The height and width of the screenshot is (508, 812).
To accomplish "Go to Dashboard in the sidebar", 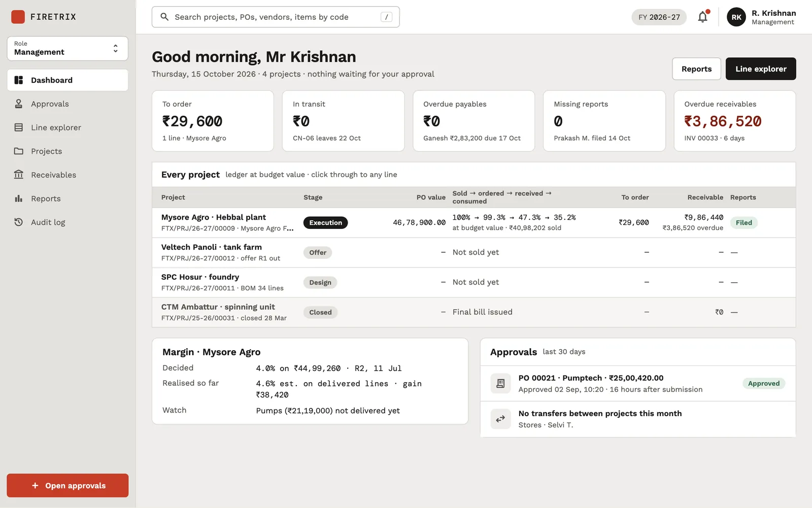I will pos(67,80).
